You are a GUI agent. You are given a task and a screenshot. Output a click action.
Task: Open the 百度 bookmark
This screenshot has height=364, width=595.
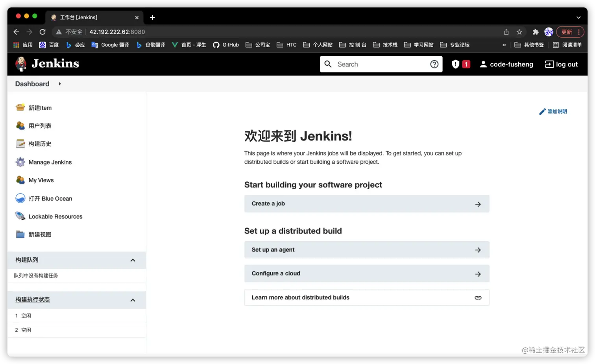(49, 45)
